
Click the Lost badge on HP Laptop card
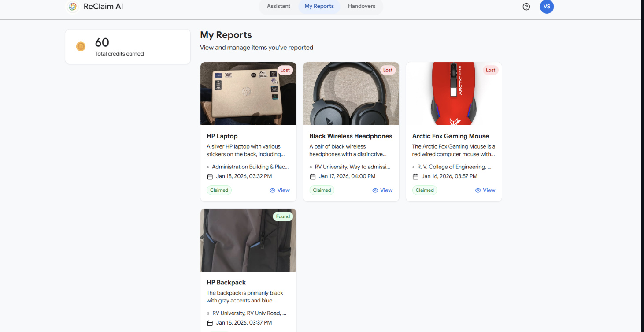point(285,70)
